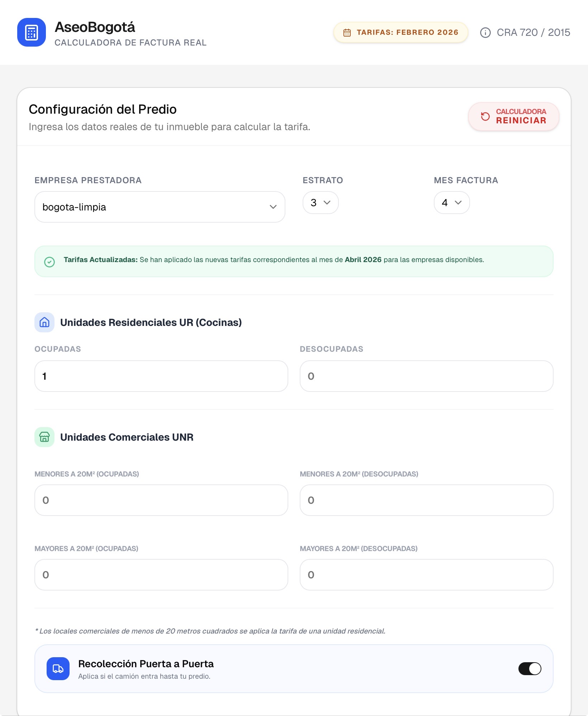The width and height of the screenshot is (588, 716).
Task: Click the calendar icon on Tarifas badge
Action: tap(346, 32)
